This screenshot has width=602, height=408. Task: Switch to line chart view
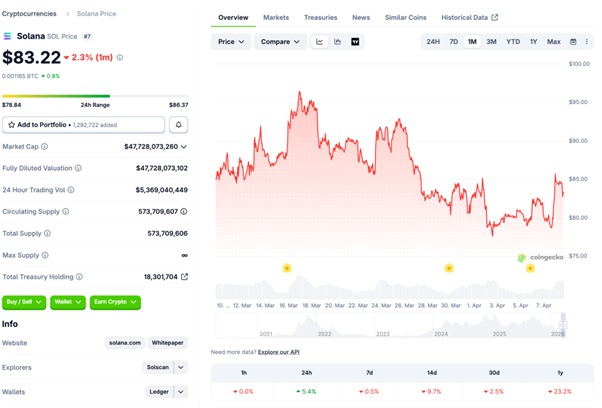320,42
